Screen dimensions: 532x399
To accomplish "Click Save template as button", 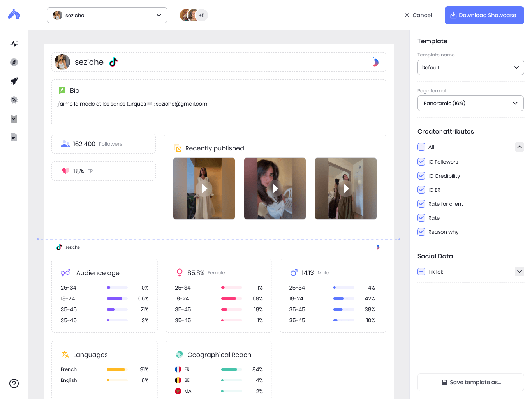I will 470,382.
